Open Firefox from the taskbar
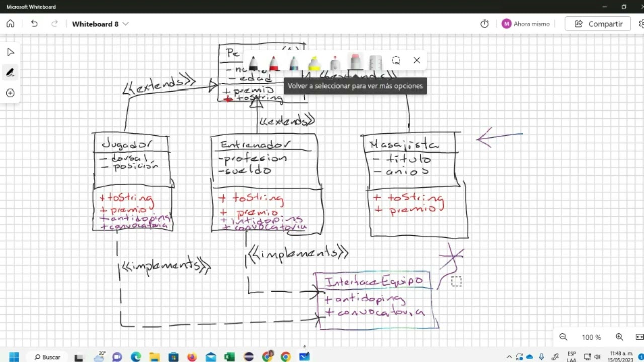Screen dimensions: 644x362 (192, 357)
